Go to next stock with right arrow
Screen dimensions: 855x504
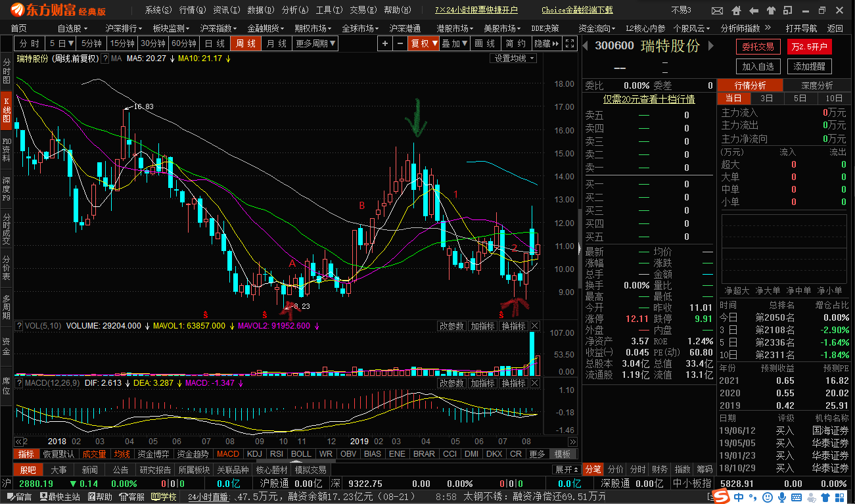coord(710,45)
